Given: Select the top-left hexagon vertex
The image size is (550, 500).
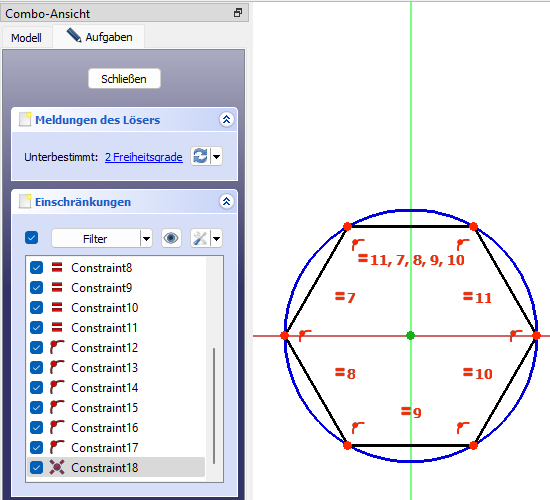Looking at the screenshot, I should click(x=347, y=227).
